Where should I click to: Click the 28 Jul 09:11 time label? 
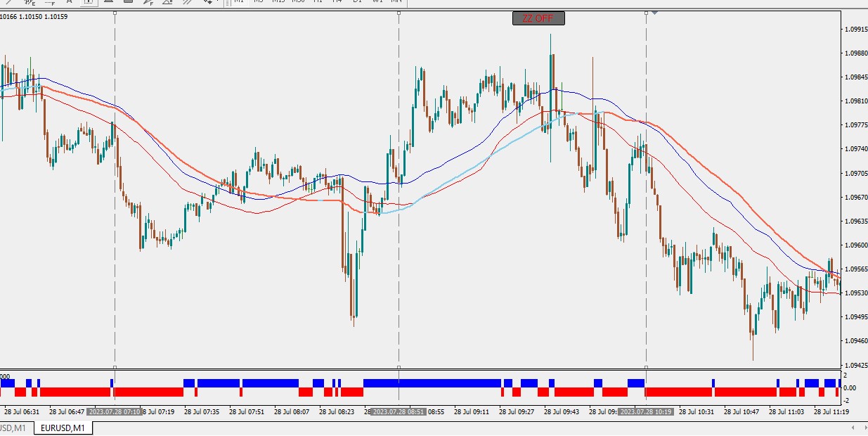(x=472, y=411)
